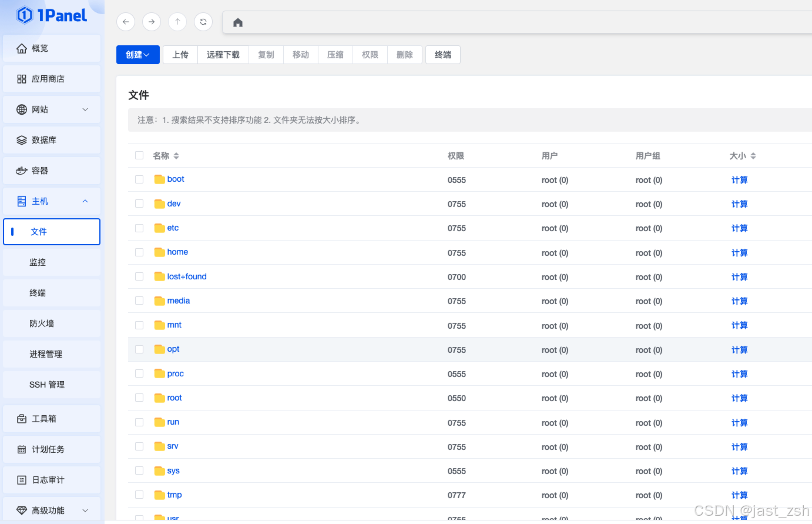812x524 pixels.
Task: Select 监控 under 主机
Action: click(x=52, y=262)
